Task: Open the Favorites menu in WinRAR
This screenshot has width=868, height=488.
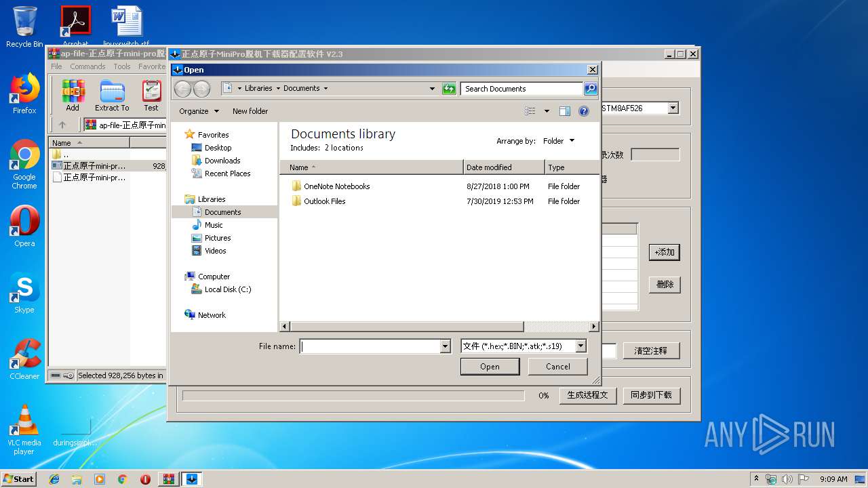Action: tap(152, 66)
